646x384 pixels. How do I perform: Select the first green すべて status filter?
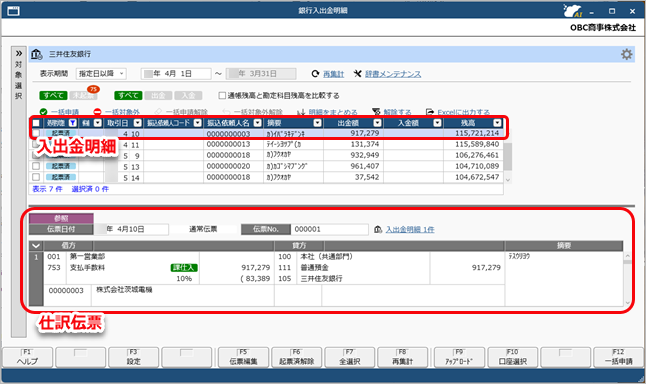coord(53,96)
